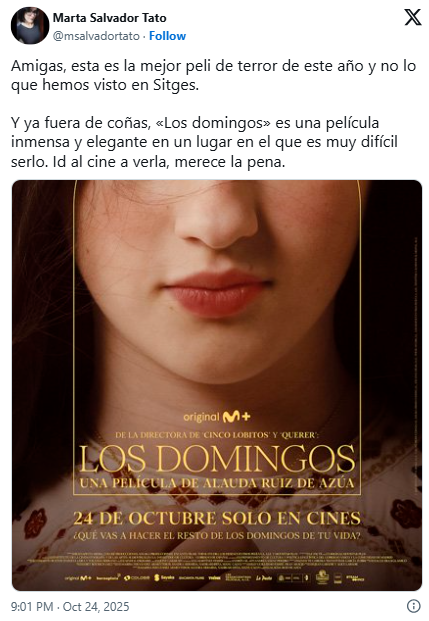Click the tagline '¿Qué vas a hacer el resto…'
The height and width of the screenshot is (621, 429).
click(x=217, y=536)
